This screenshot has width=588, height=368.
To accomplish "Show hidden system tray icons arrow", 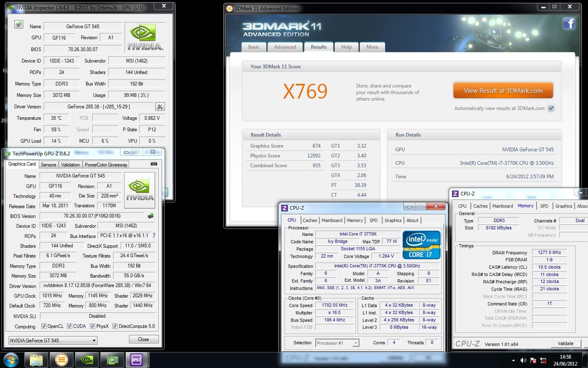I will 513,360.
